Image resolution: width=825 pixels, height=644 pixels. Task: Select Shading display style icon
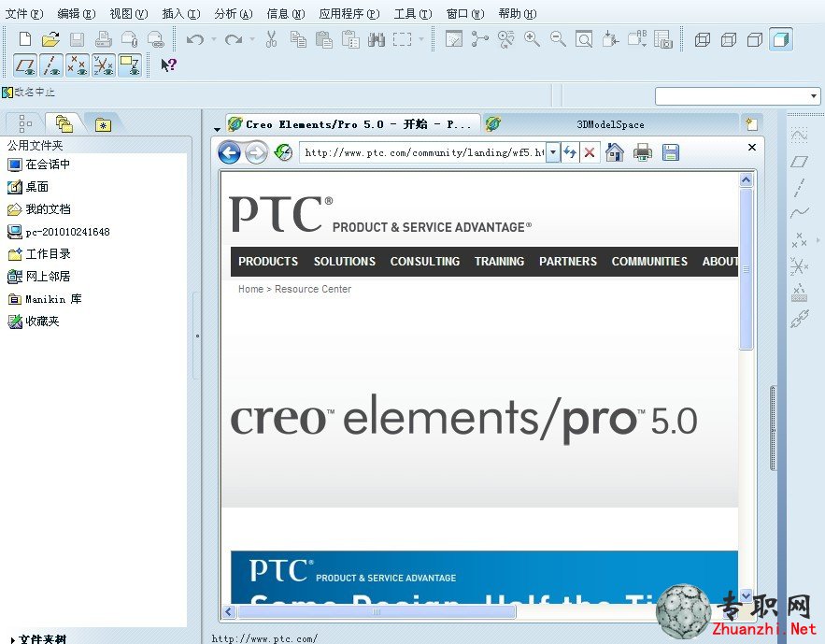pyautogui.click(x=781, y=39)
